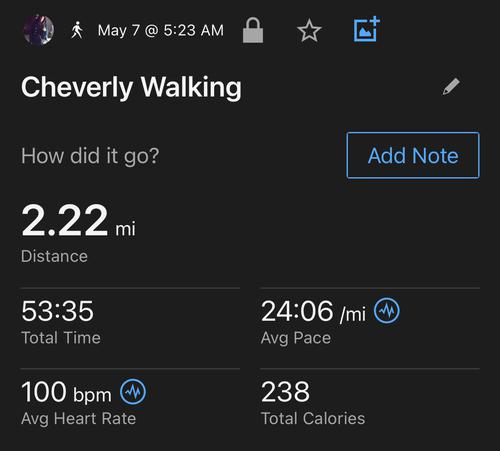Select the Distance label
This screenshot has height=451, width=500.
(54, 256)
